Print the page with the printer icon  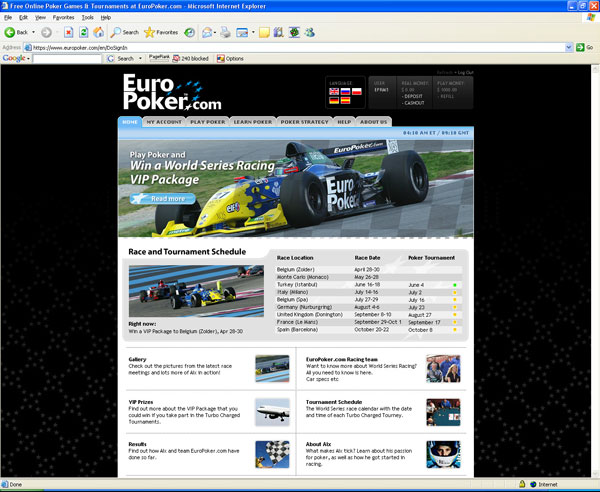[x=225, y=33]
